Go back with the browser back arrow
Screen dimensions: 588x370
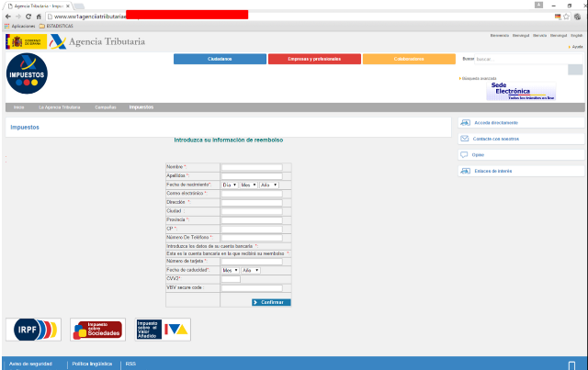pyautogui.click(x=8, y=17)
